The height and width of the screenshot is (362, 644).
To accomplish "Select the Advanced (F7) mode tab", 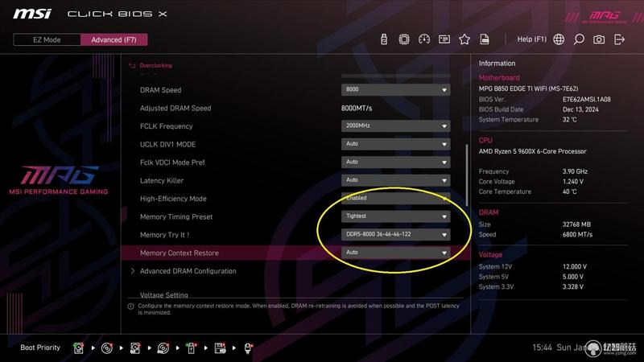I will [114, 39].
